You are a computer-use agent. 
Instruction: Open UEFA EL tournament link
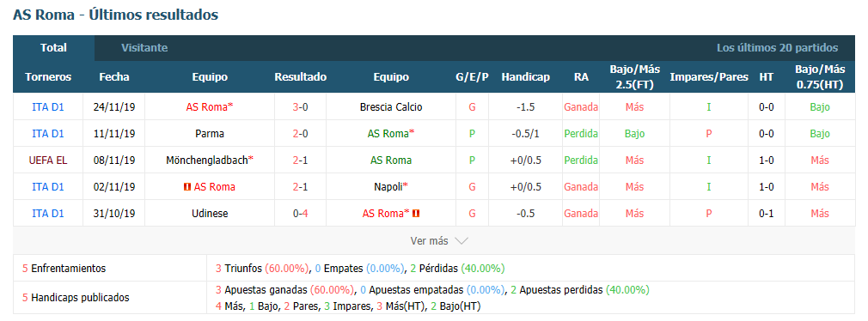coord(48,160)
